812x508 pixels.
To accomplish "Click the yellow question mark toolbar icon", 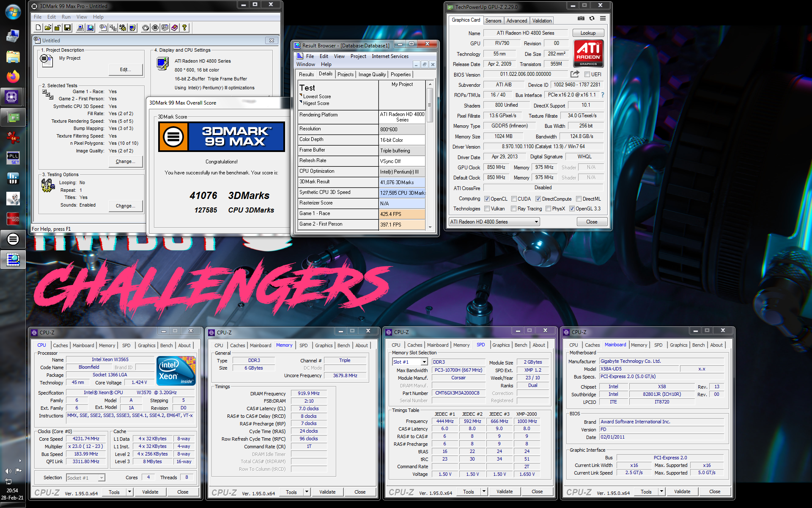I will click(184, 28).
